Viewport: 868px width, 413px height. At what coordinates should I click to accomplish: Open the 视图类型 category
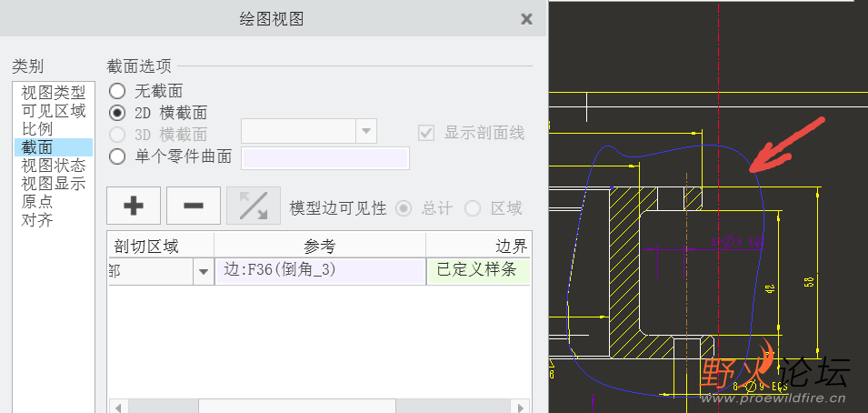tap(53, 92)
